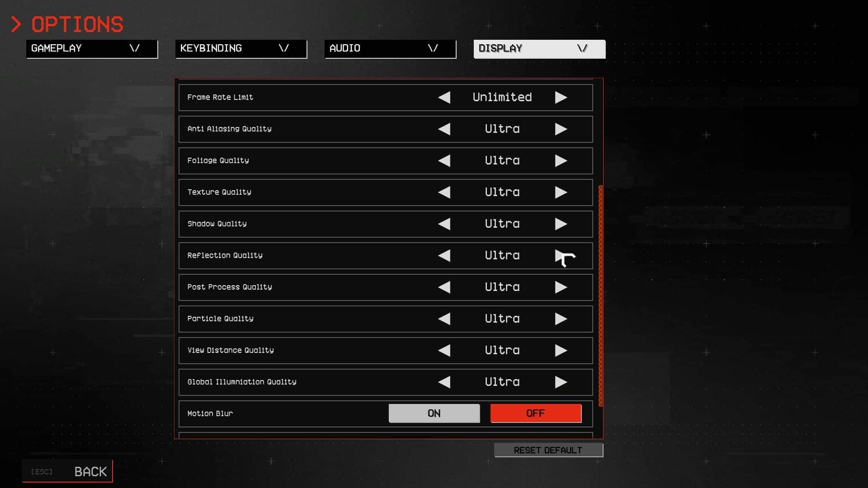
Task: Increase Anti Aliasing Quality with right arrow
Action: [x=561, y=129]
